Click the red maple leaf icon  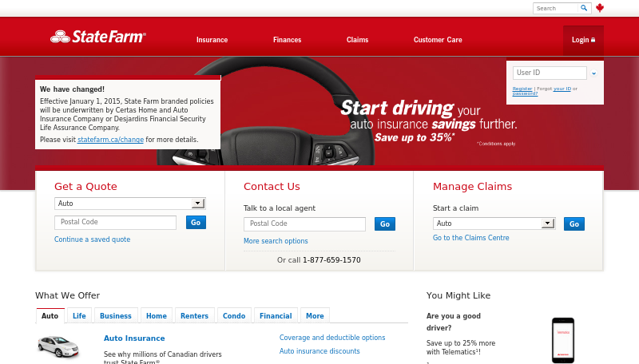click(600, 8)
